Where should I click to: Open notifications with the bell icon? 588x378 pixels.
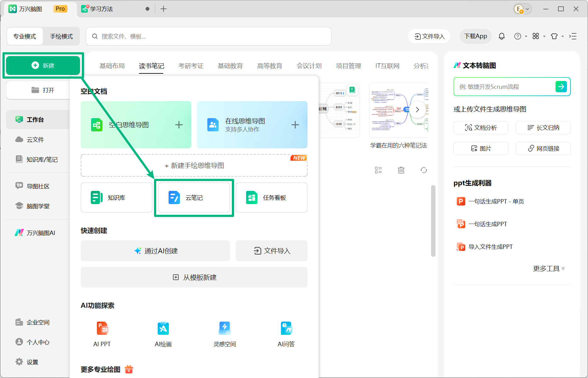tap(502, 36)
